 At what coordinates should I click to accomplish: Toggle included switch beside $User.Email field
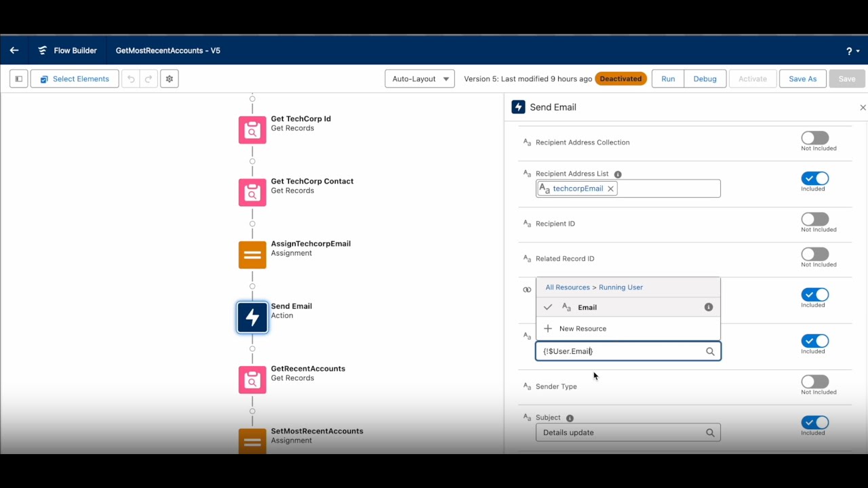(814, 341)
